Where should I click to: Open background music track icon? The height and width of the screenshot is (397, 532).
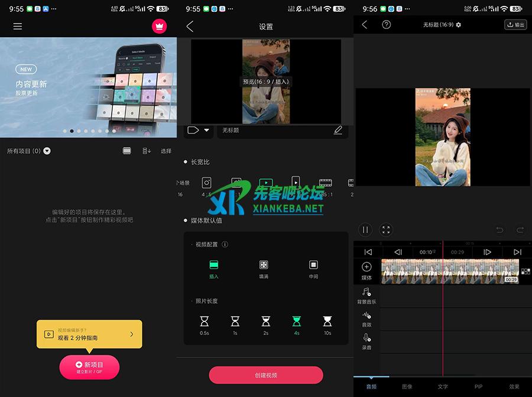(x=366, y=293)
